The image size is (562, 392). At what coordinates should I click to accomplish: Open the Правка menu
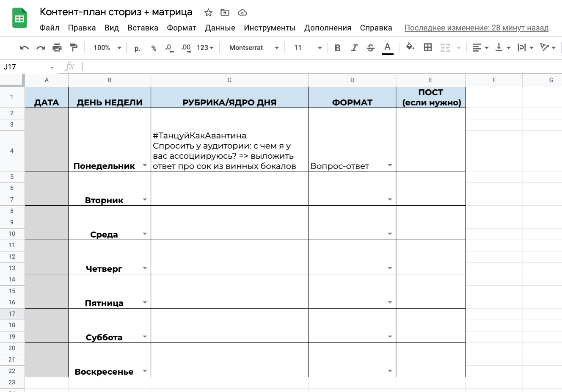pos(82,28)
